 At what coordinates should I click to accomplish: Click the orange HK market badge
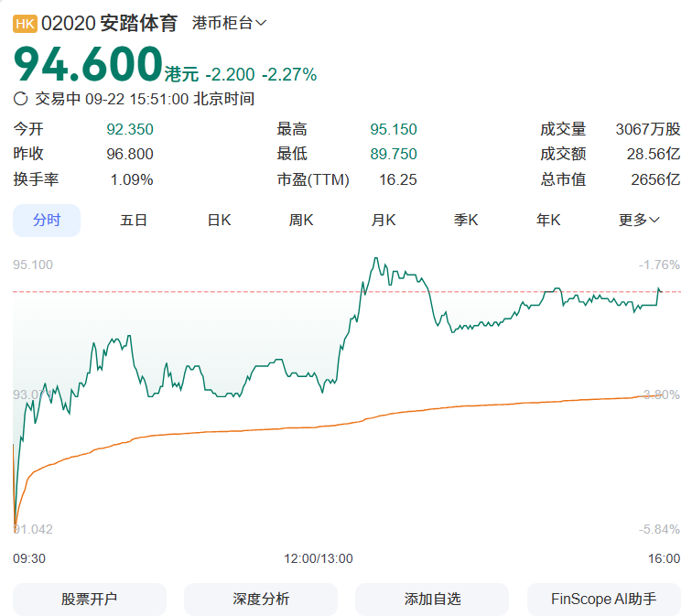(x=25, y=23)
